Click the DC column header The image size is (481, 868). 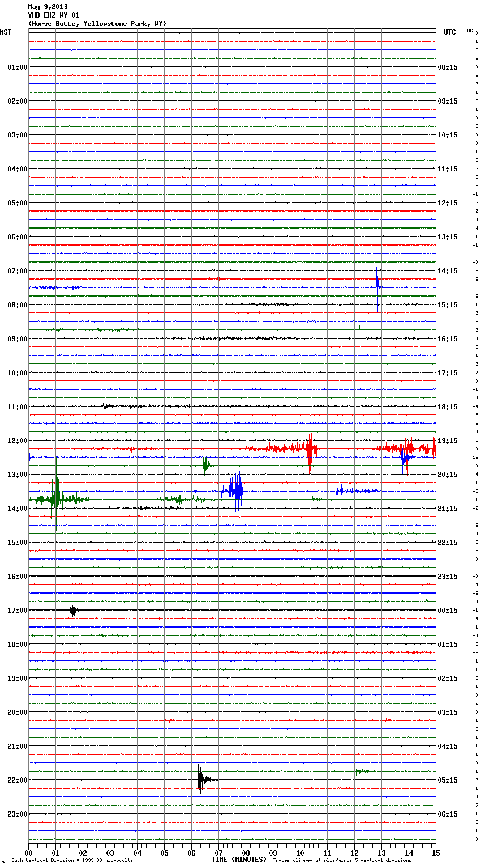470,30
